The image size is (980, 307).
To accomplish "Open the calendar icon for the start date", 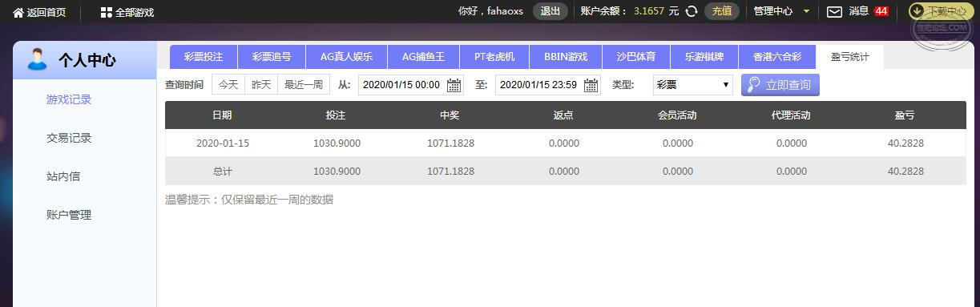I will tap(454, 85).
